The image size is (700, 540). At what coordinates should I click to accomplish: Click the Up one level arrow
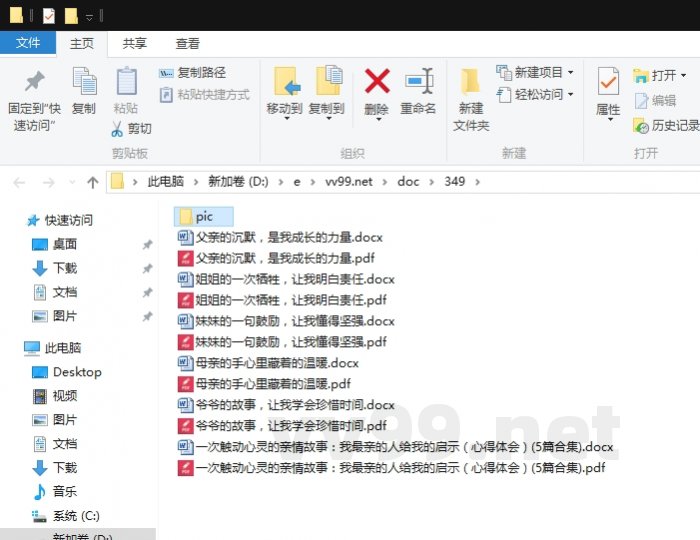click(92, 182)
